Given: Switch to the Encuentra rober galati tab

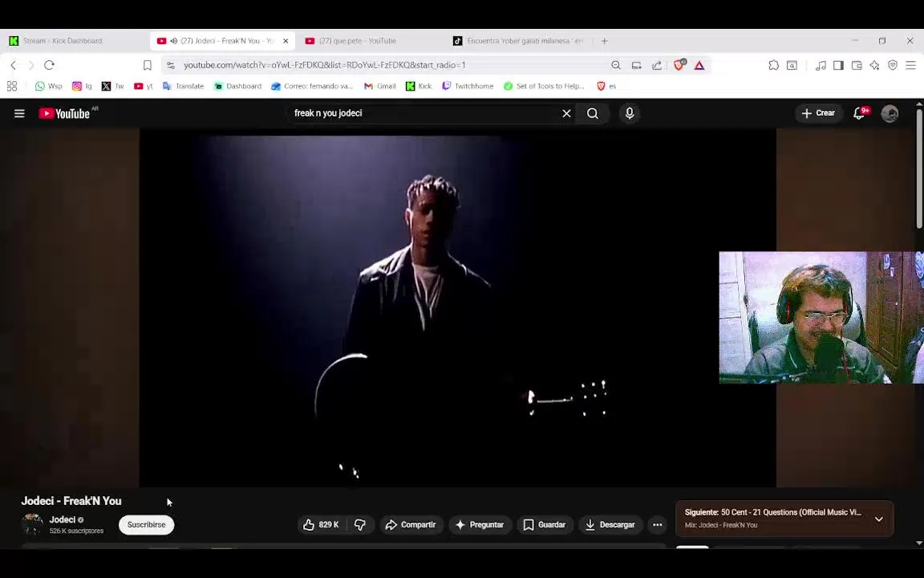Looking at the screenshot, I should [519, 41].
